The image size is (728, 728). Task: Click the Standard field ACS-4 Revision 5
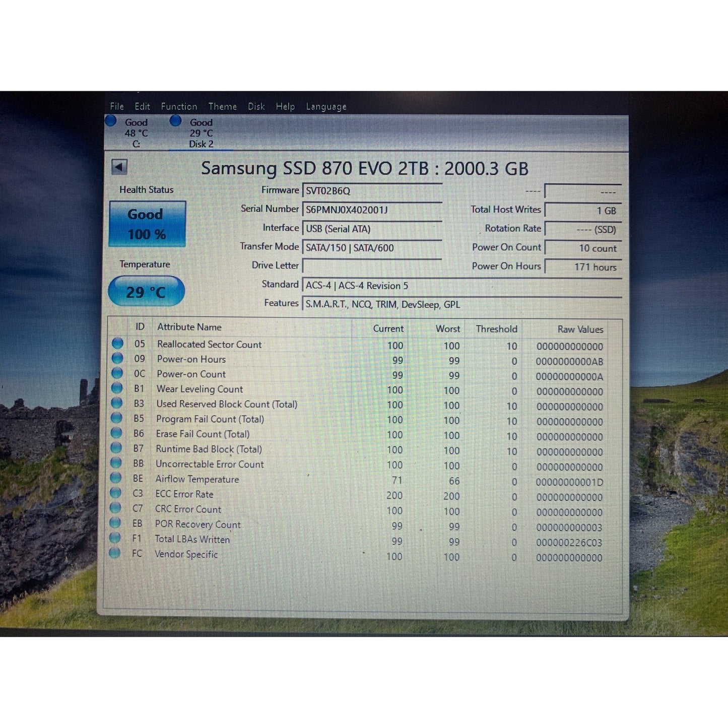[x=462, y=285]
